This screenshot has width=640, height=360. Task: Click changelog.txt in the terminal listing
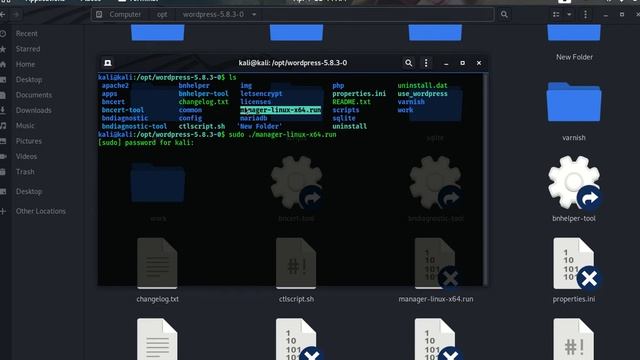coord(203,102)
